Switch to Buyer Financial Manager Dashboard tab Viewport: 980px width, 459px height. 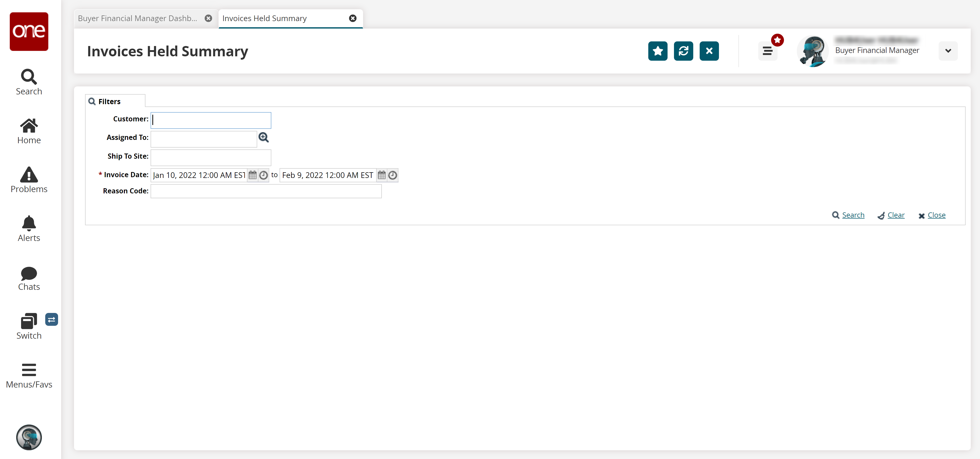click(x=138, y=18)
